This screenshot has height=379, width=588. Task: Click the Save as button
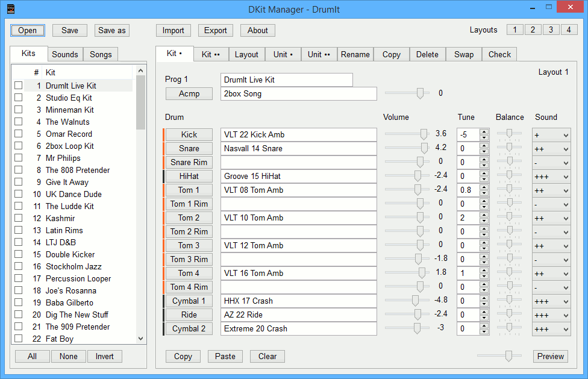(111, 30)
